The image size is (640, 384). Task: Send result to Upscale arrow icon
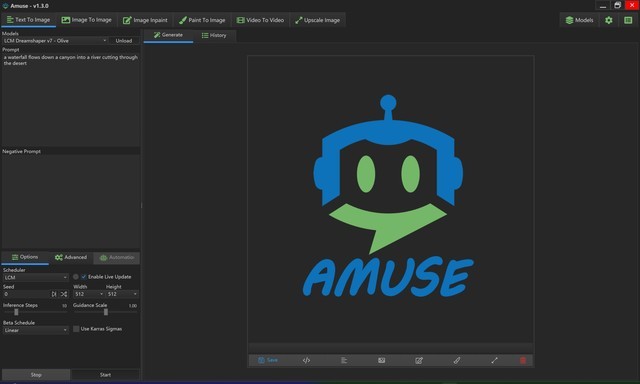(x=494, y=360)
